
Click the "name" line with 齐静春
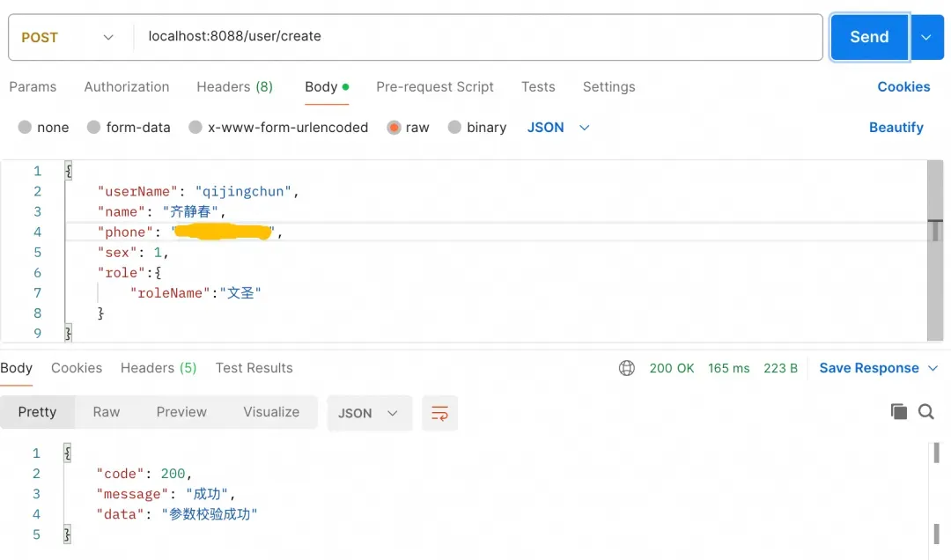click(x=161, y=211)
